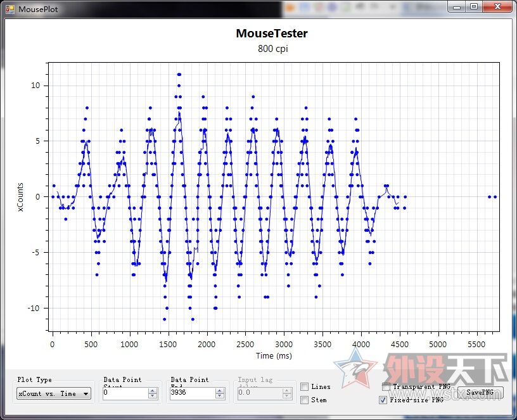
Task: Click the MouseTester chart title
Action: pyautogui.click(x=272, y=34)
